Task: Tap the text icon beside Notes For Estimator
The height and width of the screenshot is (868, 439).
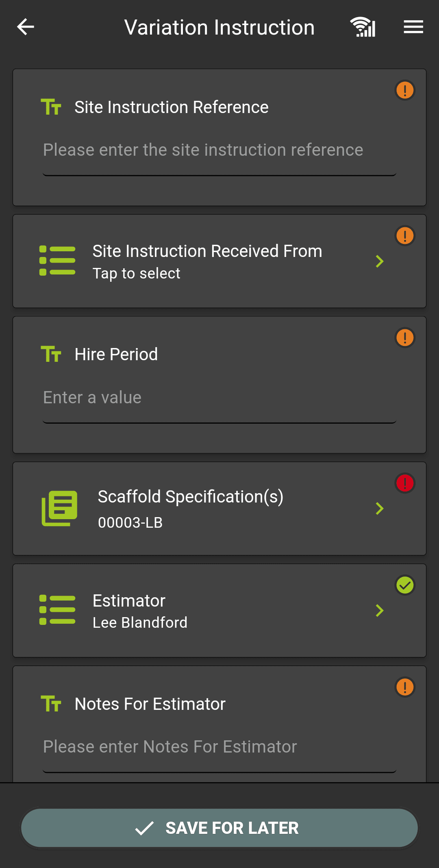Action: [51, 703]
